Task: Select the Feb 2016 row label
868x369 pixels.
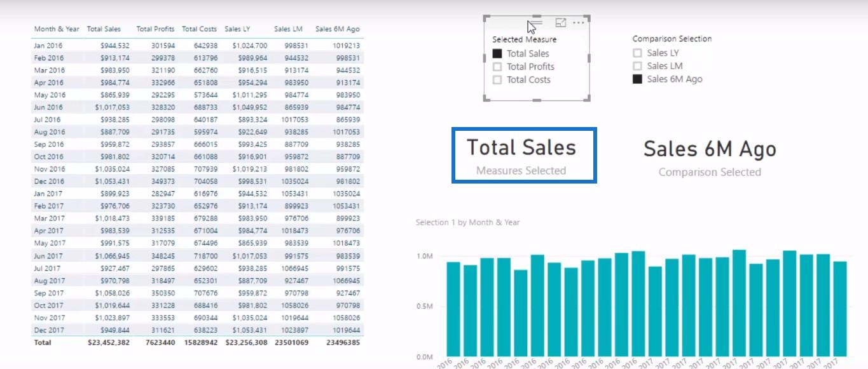Action: [x=48, y=58]
